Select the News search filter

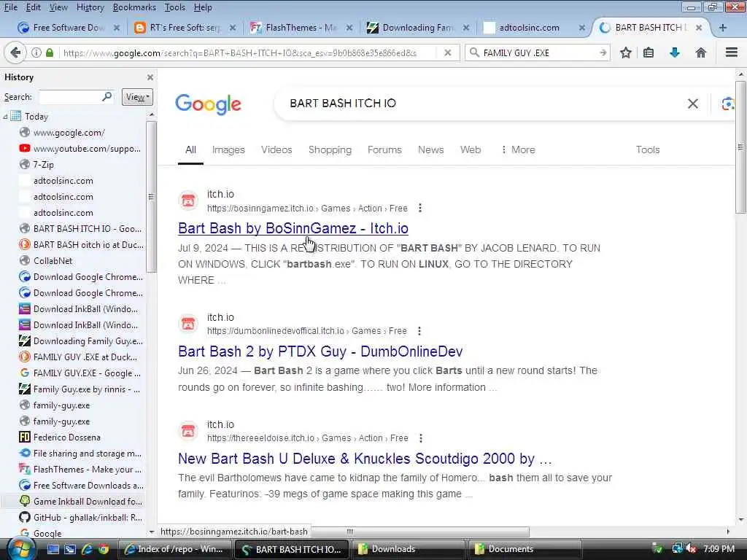coord(430,149)
